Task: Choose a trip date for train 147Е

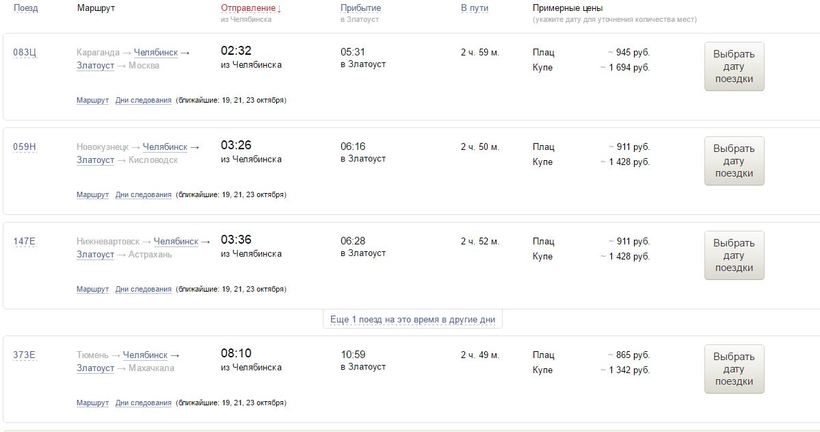Action: click(x=734, y=256)
